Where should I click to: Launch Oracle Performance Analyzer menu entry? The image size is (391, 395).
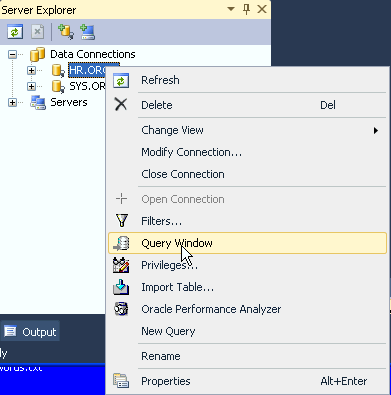click(247, 309)
